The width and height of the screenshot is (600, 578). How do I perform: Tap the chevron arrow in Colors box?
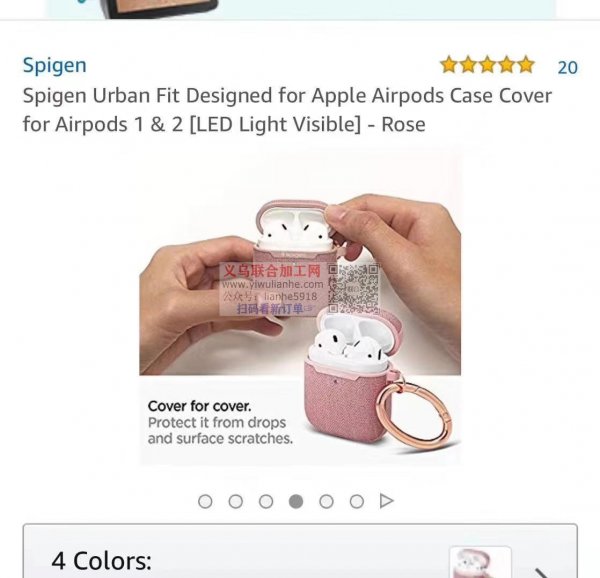coord(543,573)
